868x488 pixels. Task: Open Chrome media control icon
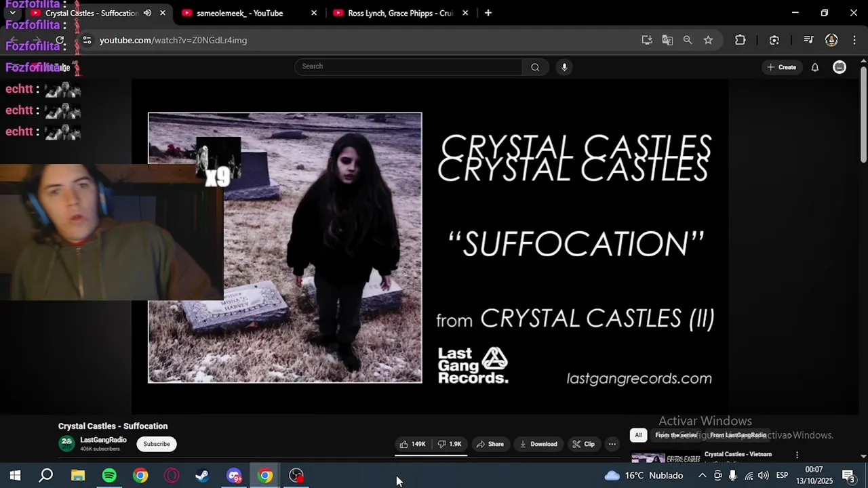click(808, 40)
